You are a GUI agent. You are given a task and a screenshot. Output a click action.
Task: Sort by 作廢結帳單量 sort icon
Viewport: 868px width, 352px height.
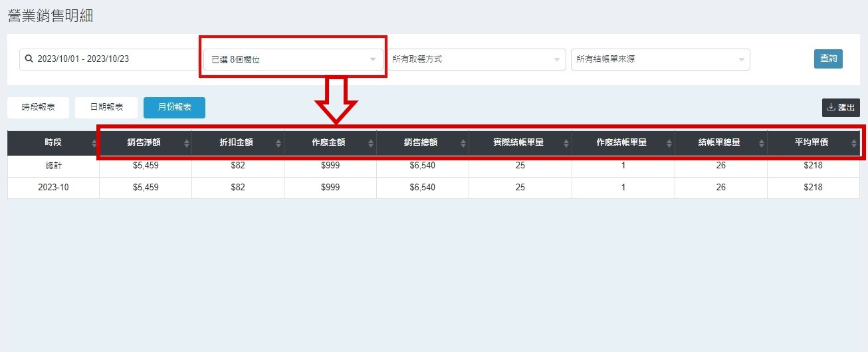[669, 143]
